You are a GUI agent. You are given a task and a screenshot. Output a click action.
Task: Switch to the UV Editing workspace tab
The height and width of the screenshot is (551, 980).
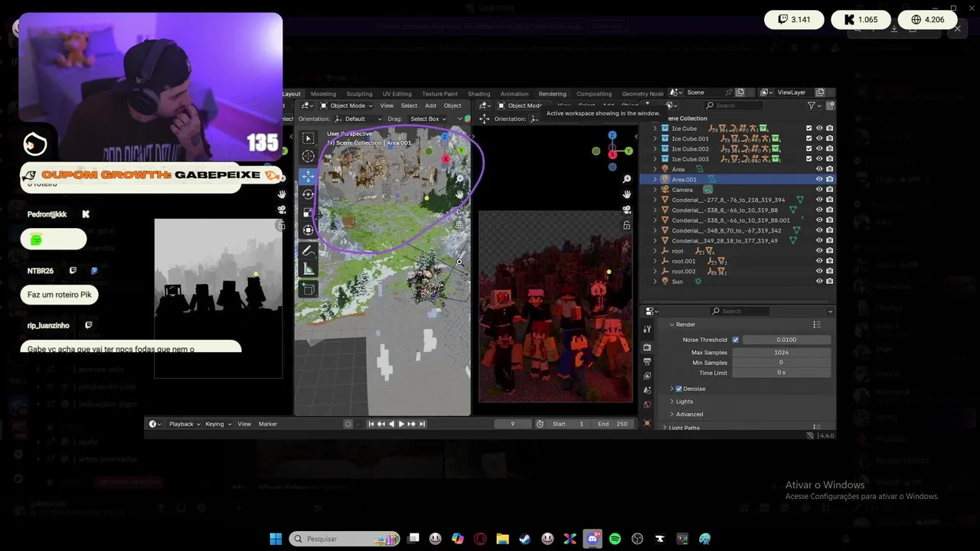(397, 94)
